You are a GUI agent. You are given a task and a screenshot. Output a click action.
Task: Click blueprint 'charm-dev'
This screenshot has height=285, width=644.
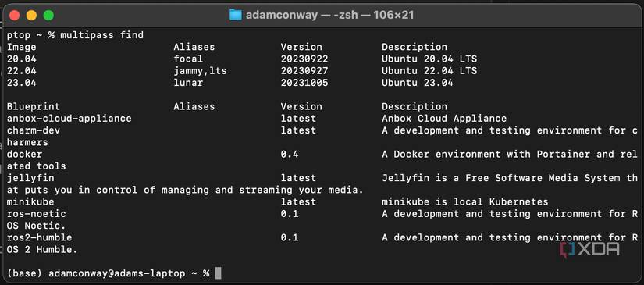click(34, 130)
